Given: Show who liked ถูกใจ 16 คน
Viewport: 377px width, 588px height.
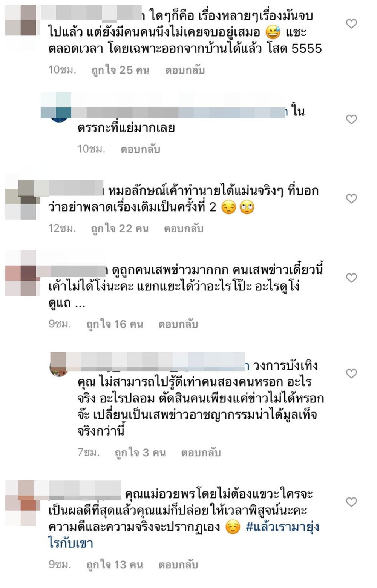Looking at the screenshot, I should pyautogui.click(x=115, y=324).
